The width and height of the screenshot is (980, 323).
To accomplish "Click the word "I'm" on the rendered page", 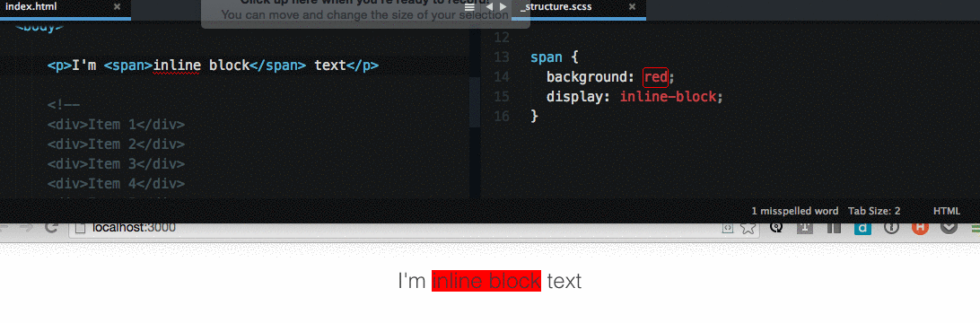I will click(412, 281).
